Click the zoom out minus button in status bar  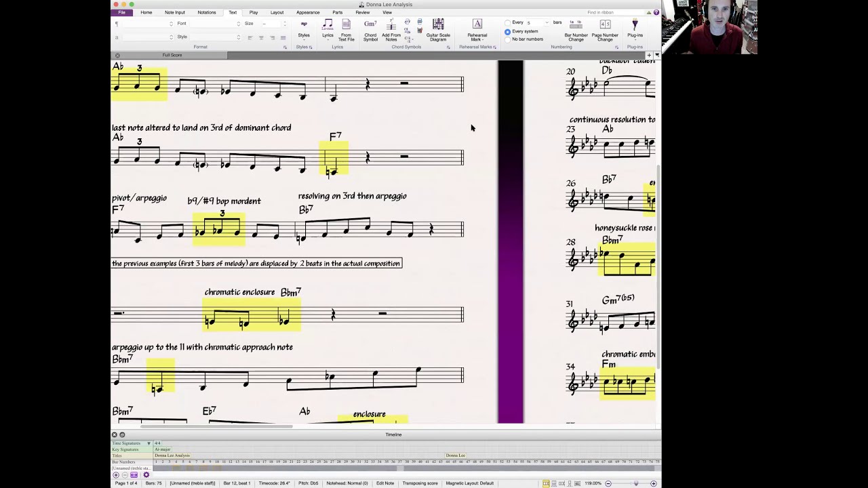click(x=608, y=483)
